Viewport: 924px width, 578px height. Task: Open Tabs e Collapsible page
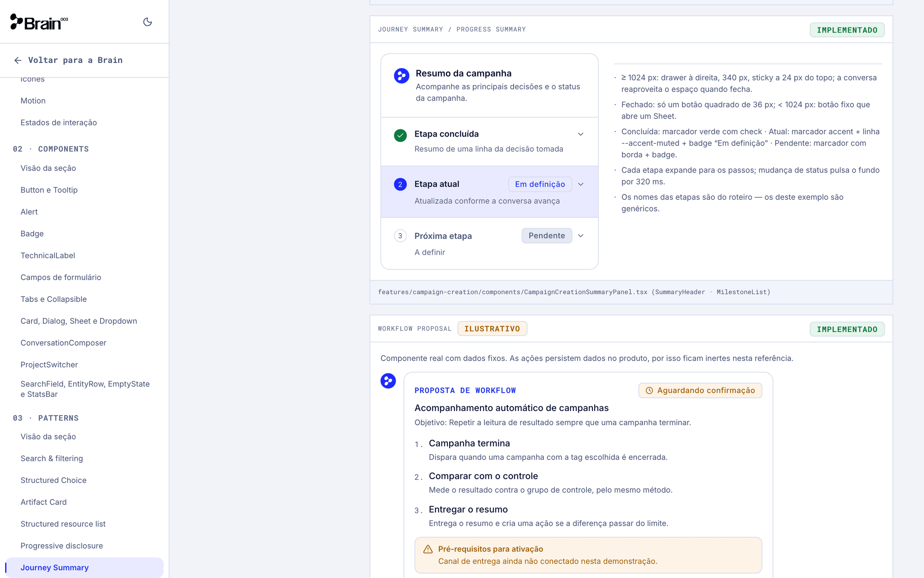(x=53, y=299)
